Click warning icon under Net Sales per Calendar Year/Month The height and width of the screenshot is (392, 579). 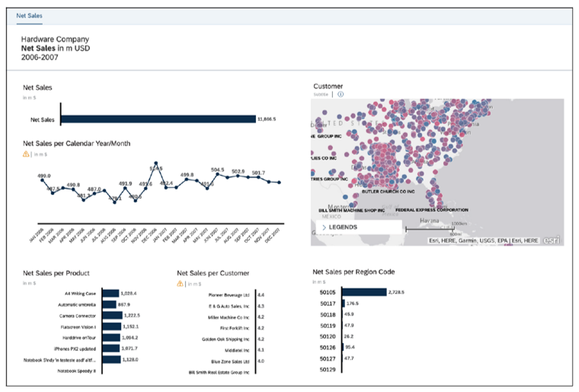pos(27,153)
